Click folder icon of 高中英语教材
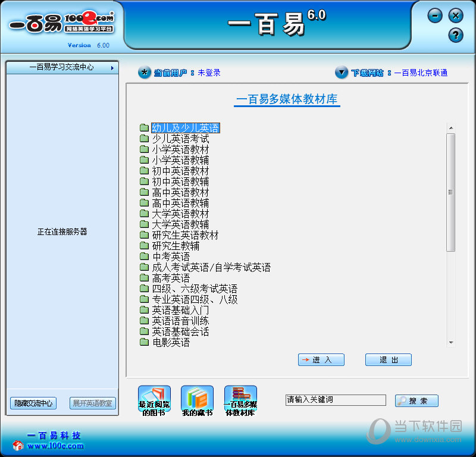 (x=144, y=192)
